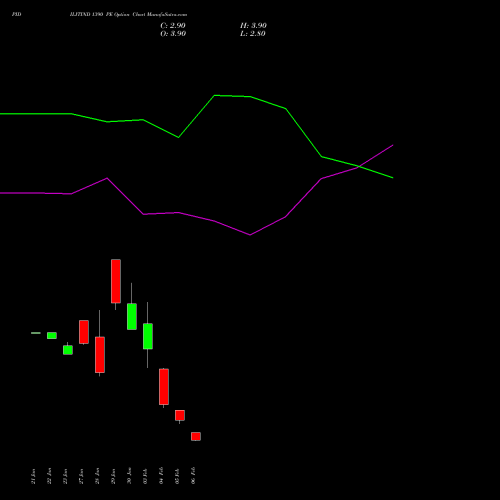Image resolution: width=500 pixels, height=500 pixels.
Task: Click the 03 Feb date label
Action: tap(145, 476)
